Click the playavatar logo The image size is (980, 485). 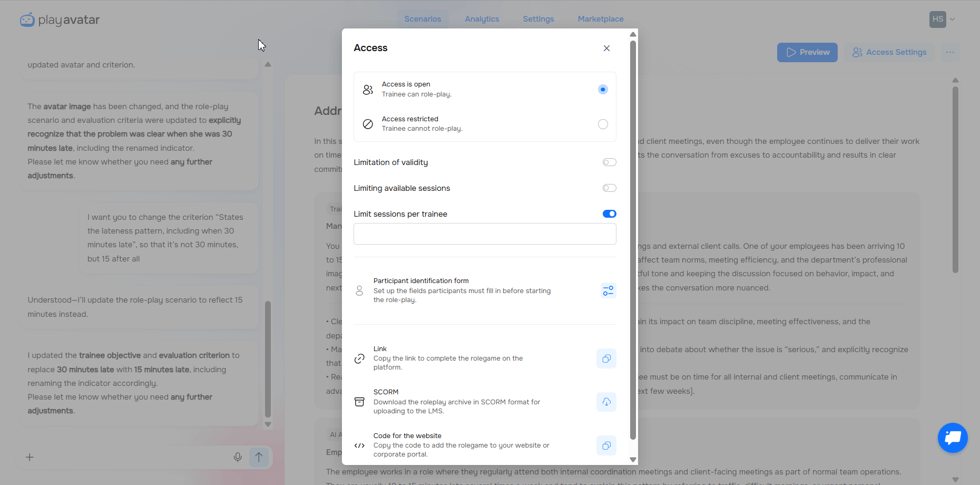coord(60,20)
